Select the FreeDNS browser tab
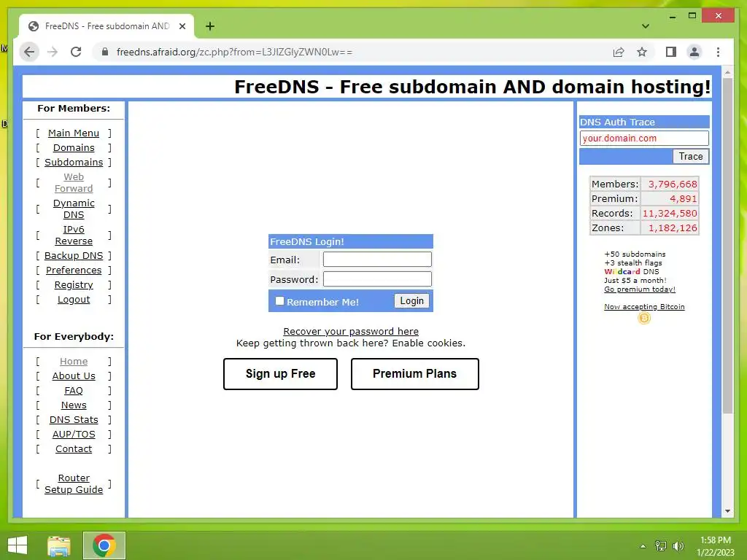This screenshot has width=747, height=560. pyautogui.click(x=107, y=26)
